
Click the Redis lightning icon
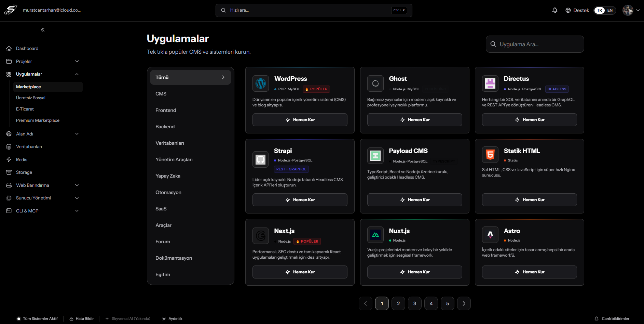click(x=9, y=159)
